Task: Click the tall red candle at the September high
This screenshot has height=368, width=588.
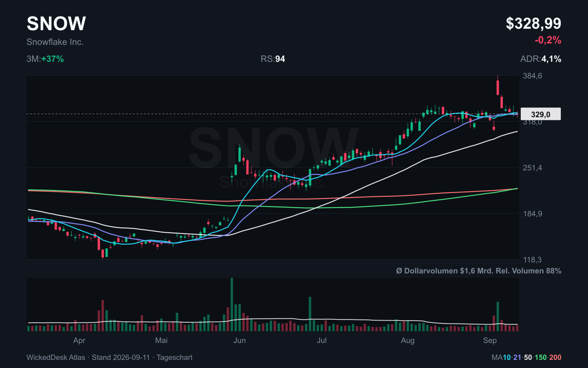Action: click(498, 88)
